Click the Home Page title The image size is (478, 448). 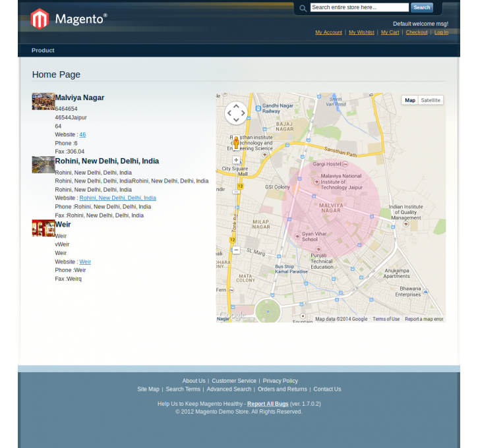click(x=56, y=74)
